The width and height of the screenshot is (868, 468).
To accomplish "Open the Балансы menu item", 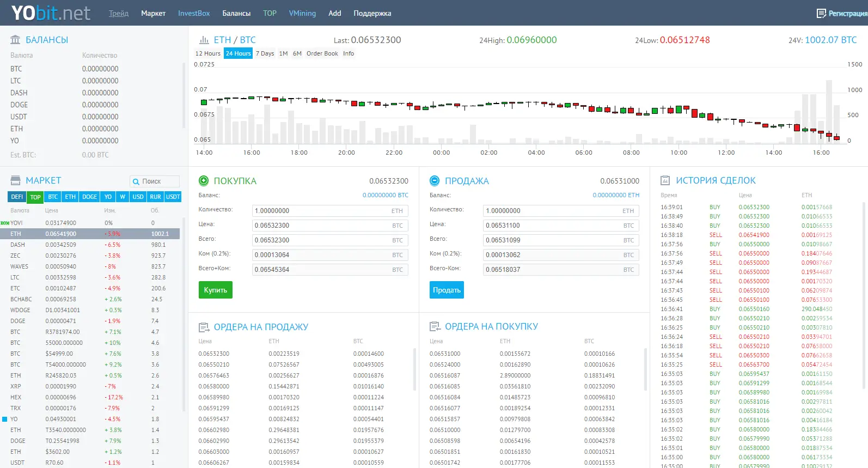I will coord(236,13).
